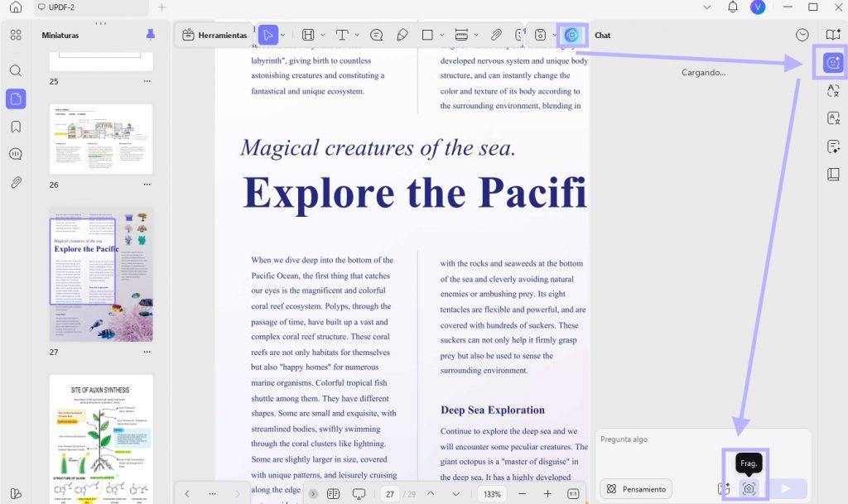Screen dimensions: 848x504
Task: Open the search panel in left sidebar
Action: (16, 71)
